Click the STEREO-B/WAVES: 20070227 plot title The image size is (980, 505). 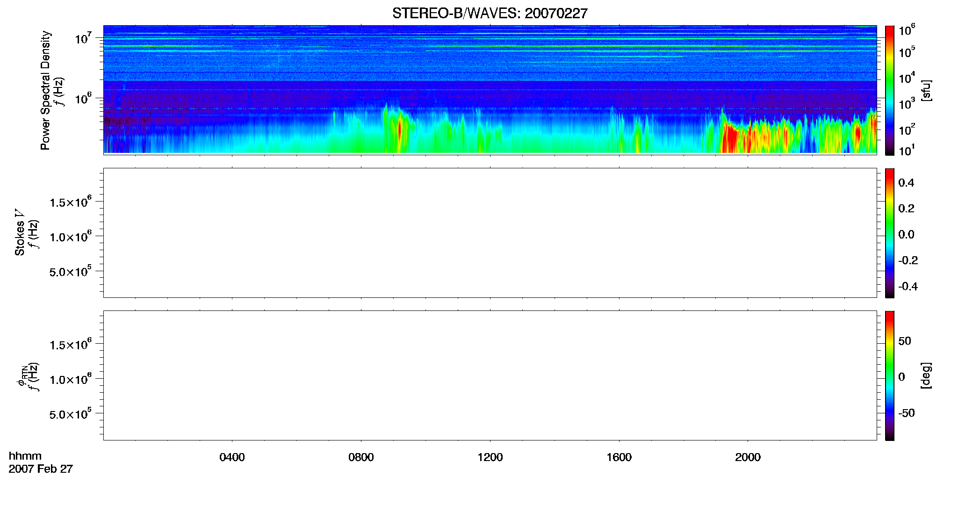(490, 13)
